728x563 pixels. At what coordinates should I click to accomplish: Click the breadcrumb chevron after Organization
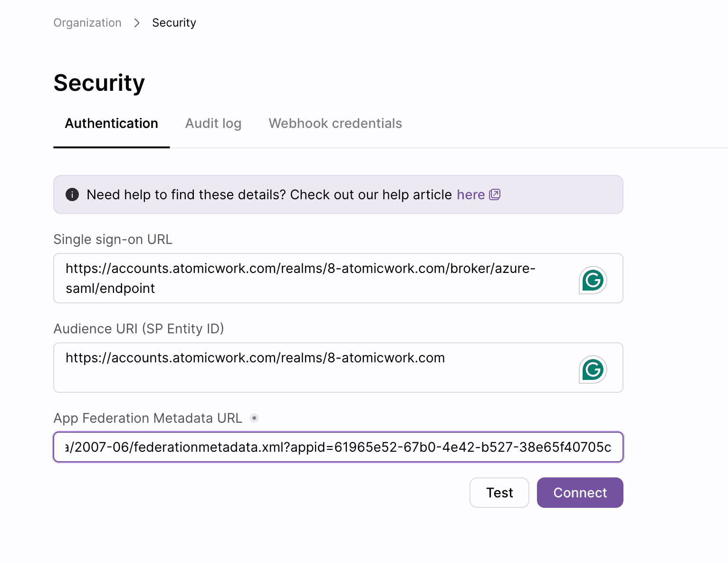coord(137,23)
